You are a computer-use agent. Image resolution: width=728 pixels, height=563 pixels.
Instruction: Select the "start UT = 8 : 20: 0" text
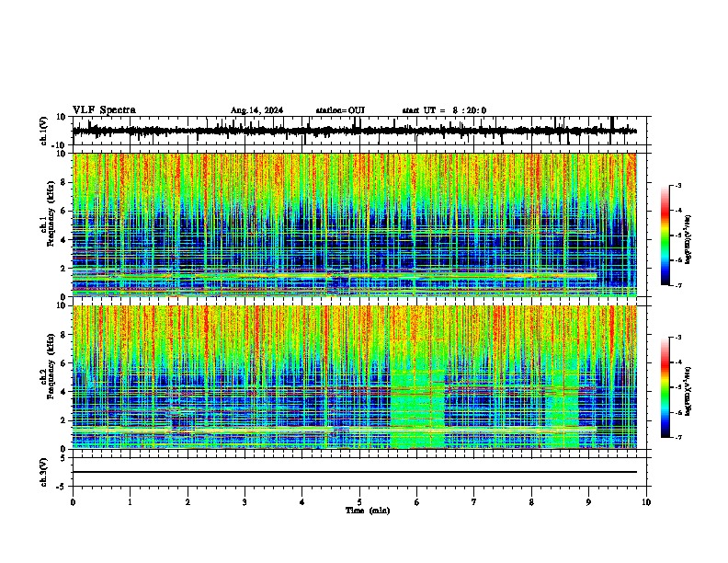tap(444, 110)
